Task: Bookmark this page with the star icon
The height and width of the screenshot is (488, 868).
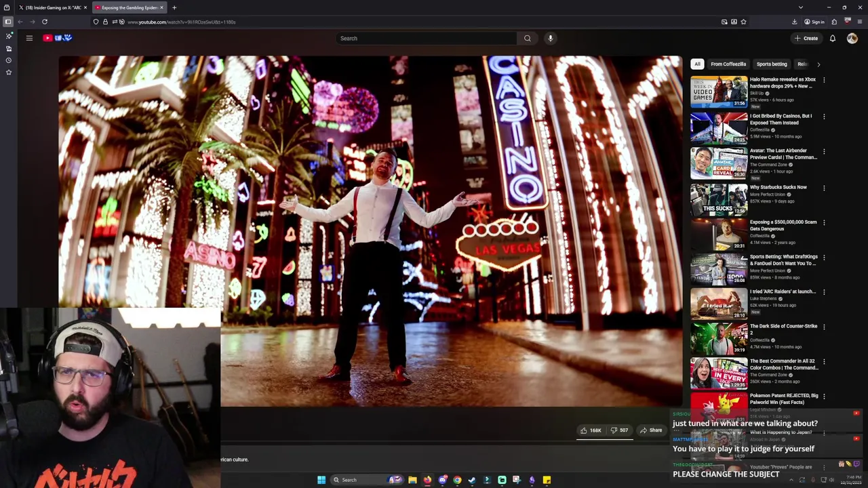Action: pyautogui.click(x=743, y=22)
